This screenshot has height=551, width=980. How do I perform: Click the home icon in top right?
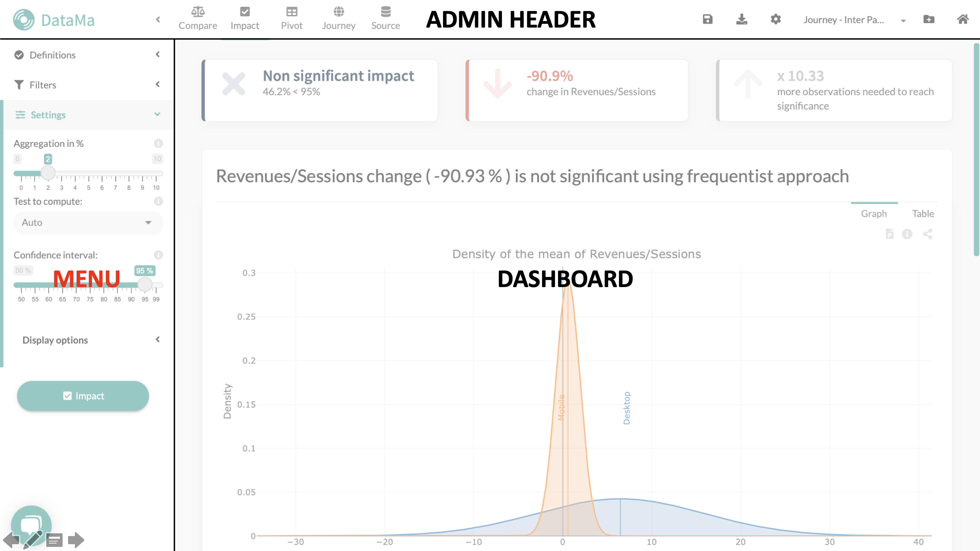pyautogui.click(x=963, y=19)
